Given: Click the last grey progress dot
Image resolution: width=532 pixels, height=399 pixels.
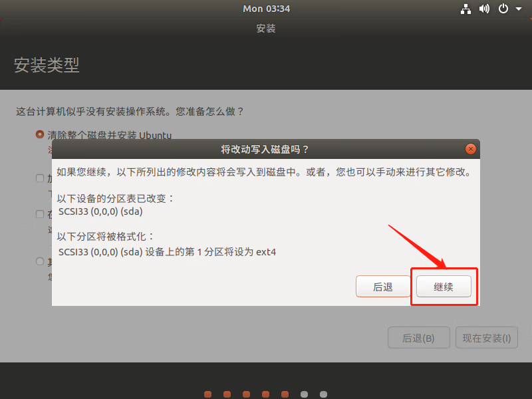Looking at the screenshot, I should [x=324, y=394].
